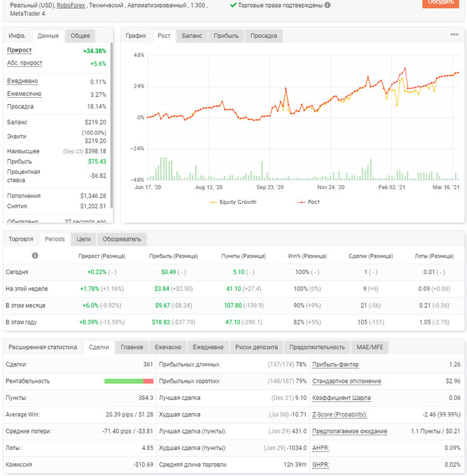Select the Рост chart tab

coord(164,36)
